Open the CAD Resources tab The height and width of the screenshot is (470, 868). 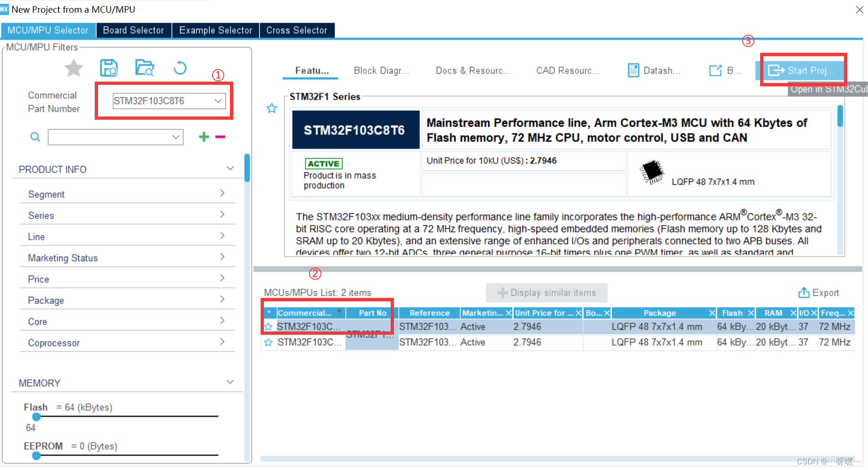568,71
